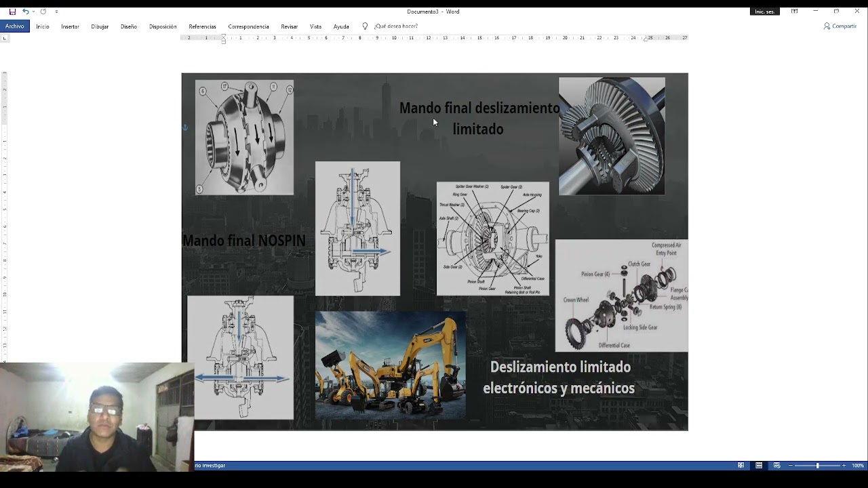Screen dimensions: 868x488
Task: Click the zoom slider handle
Action: pos(817,466)
